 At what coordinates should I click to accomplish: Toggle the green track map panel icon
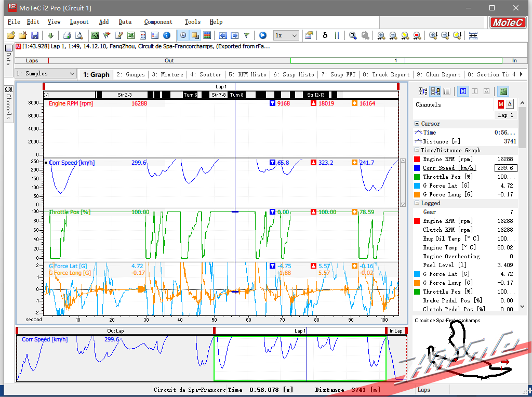pyautogui.click(x=503, y=91)
